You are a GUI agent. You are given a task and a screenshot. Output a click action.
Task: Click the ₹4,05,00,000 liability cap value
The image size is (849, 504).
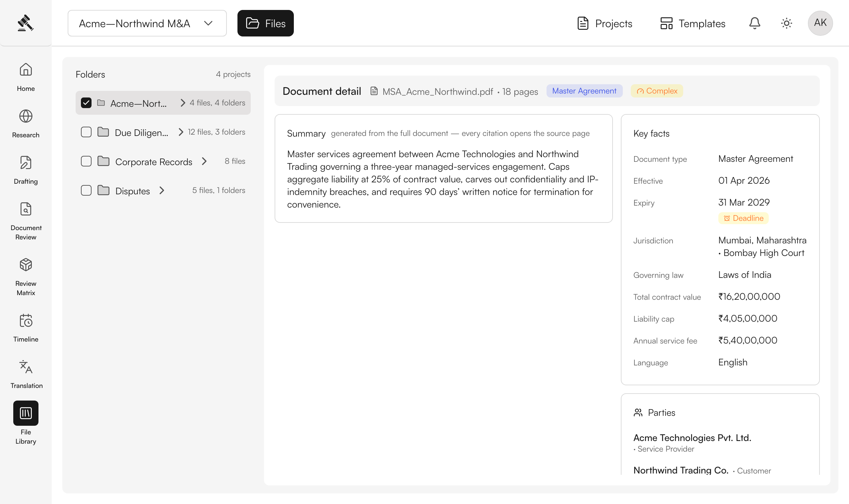tap(748, 318)
